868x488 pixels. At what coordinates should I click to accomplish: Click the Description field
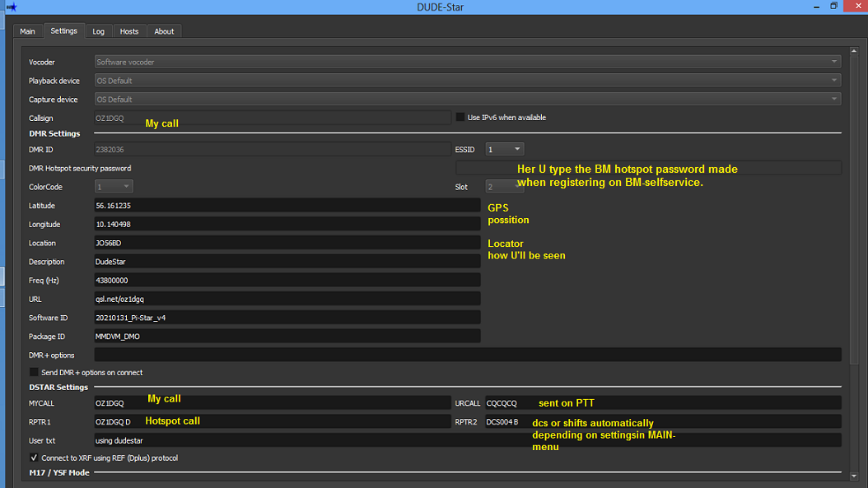pyautogui.click(x=287, y=262)
